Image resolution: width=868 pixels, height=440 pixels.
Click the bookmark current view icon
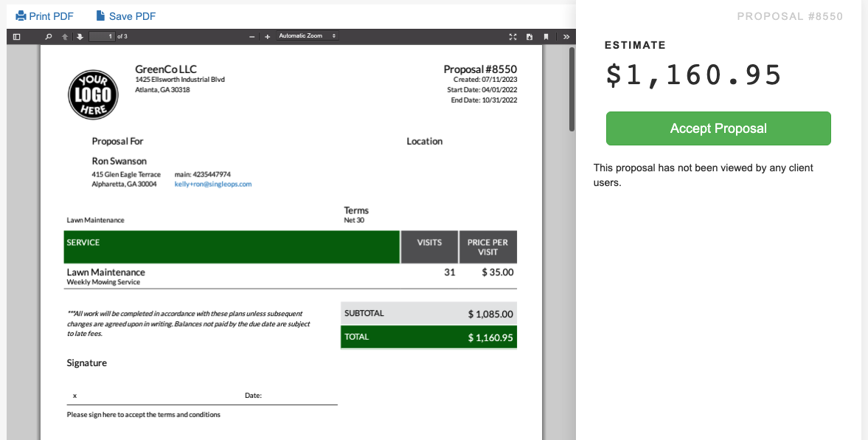pyautogui.click(x=546, y=36)
